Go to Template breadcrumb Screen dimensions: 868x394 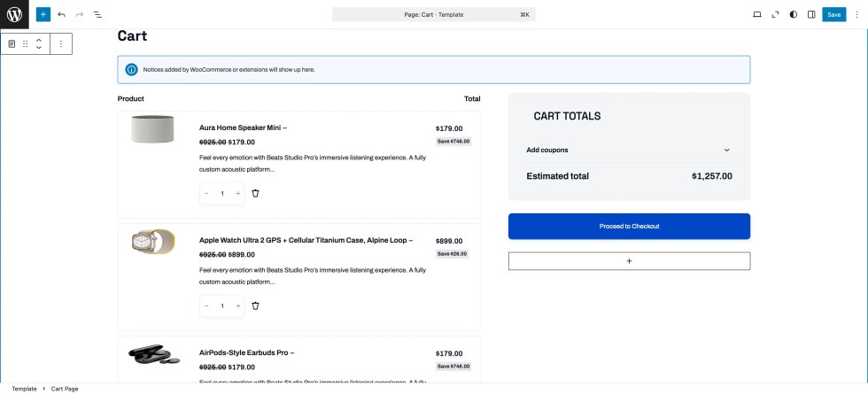25,389
